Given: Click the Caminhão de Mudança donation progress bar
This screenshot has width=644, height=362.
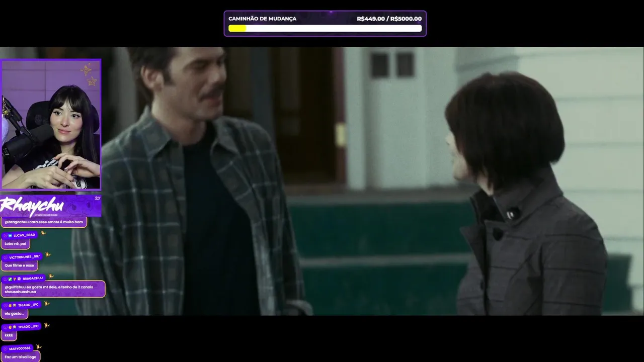Looking at the screenshot, I should click(325, 29).
